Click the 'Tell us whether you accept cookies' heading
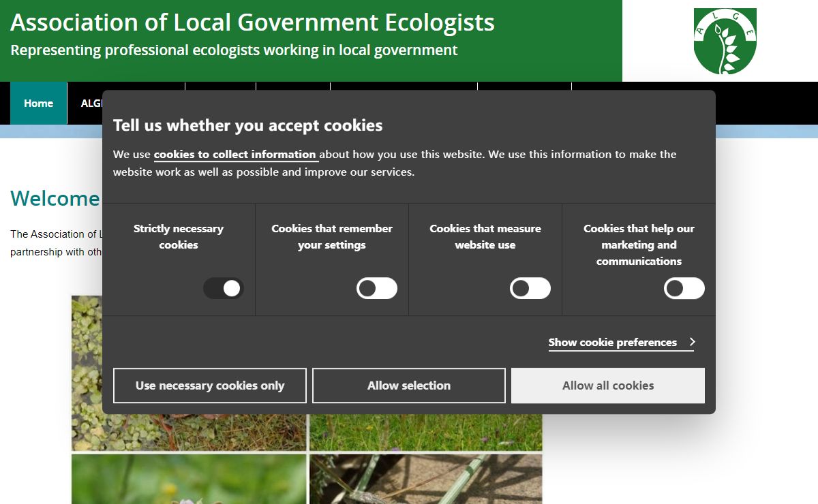This screenshot has width=818, height=504. click(x=247, y=125)
